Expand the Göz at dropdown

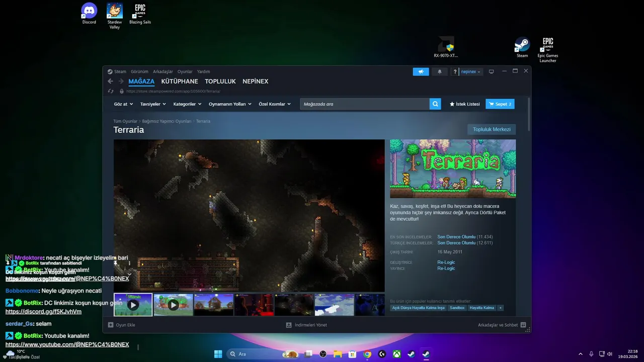pos(123,104)
